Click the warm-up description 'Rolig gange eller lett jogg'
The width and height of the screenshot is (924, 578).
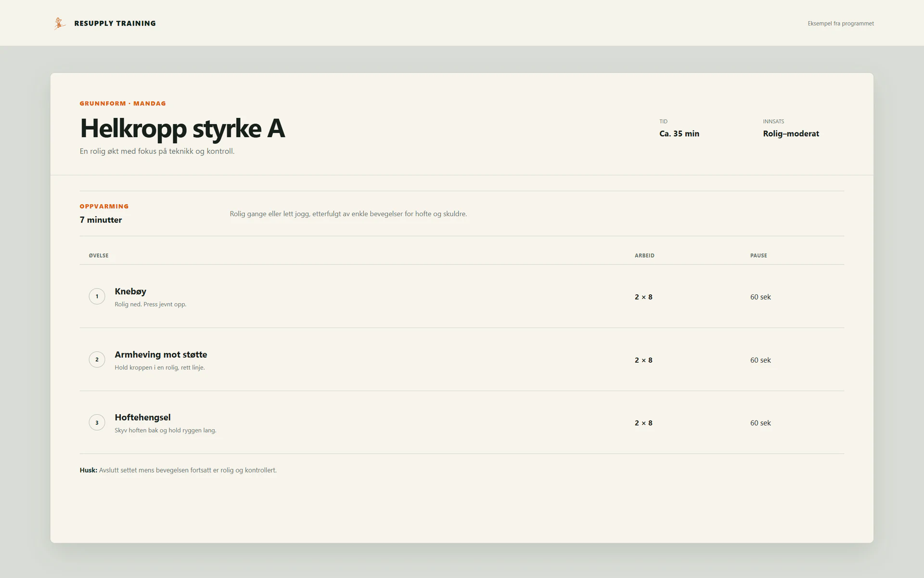348,214
